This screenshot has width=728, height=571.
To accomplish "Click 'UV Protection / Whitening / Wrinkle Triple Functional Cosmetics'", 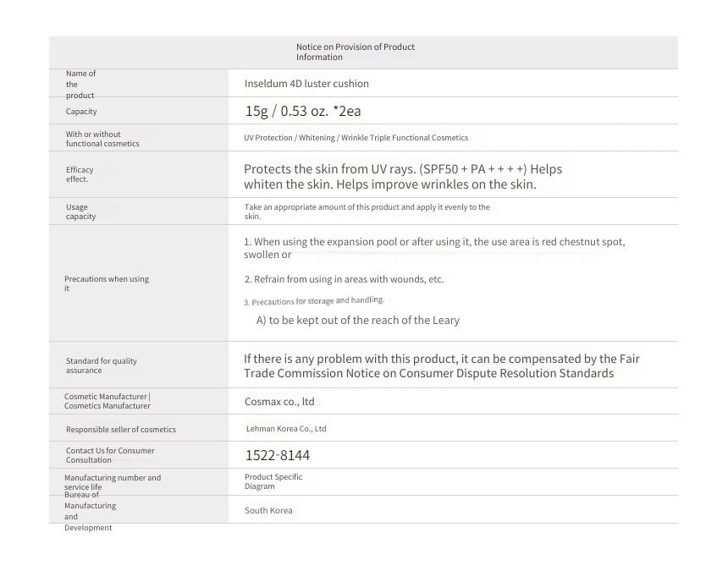I will pyautogui.click(x=356, y=138).
